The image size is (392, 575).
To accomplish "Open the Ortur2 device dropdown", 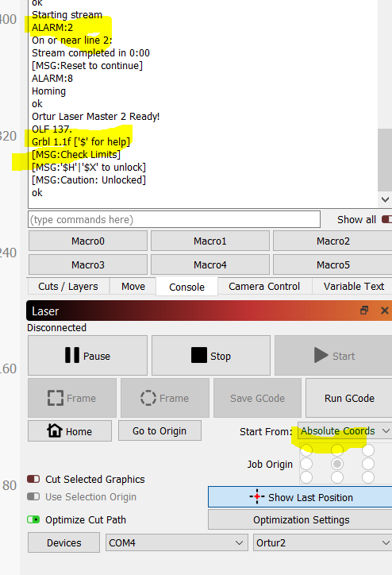I will (x=322, y=542).
